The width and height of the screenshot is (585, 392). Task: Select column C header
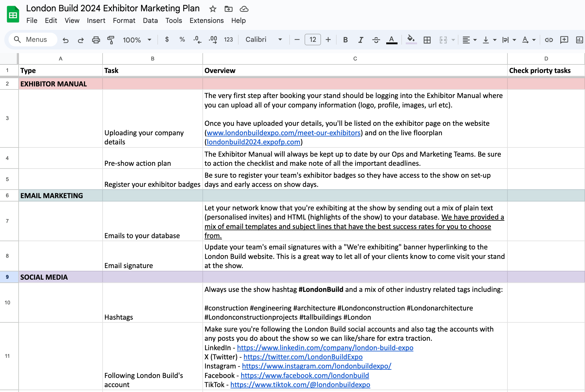(x=355, y=59)
